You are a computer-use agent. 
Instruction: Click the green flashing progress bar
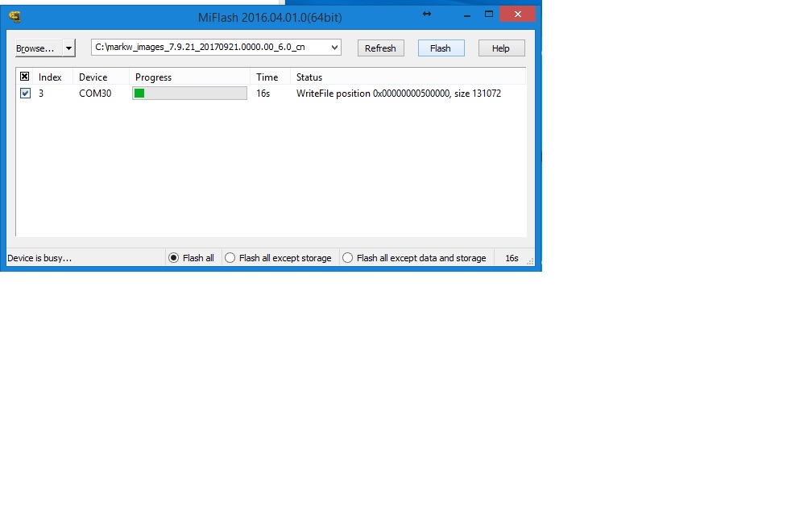tap(189, 94)
